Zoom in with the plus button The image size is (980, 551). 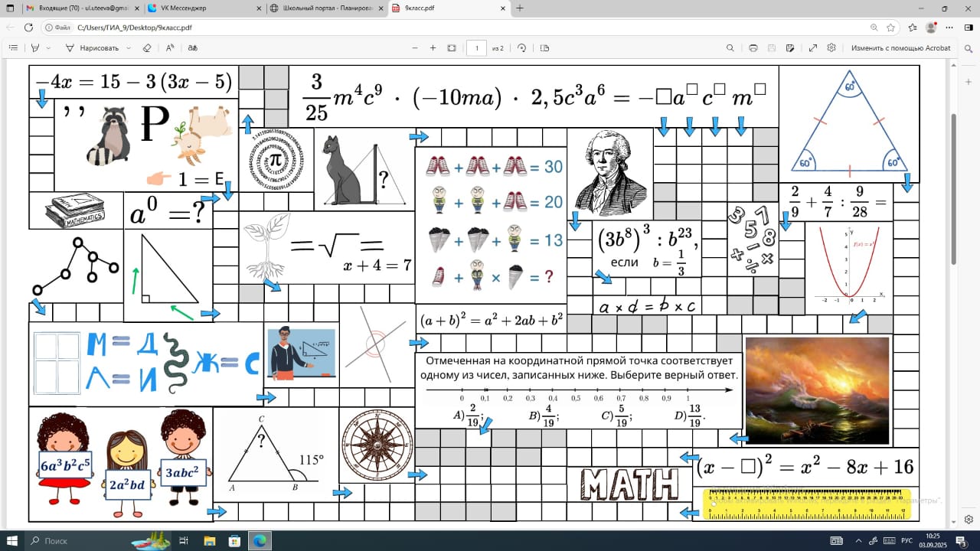coord(433,47)
